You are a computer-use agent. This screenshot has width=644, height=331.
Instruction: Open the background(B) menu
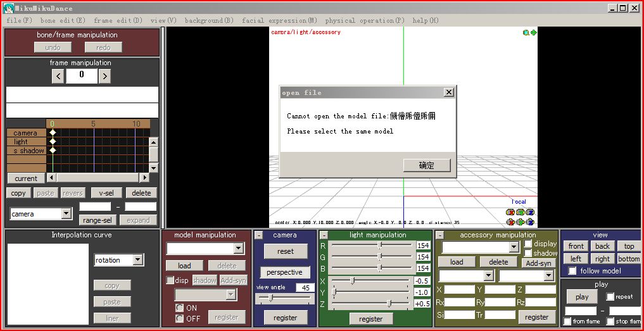209,20
